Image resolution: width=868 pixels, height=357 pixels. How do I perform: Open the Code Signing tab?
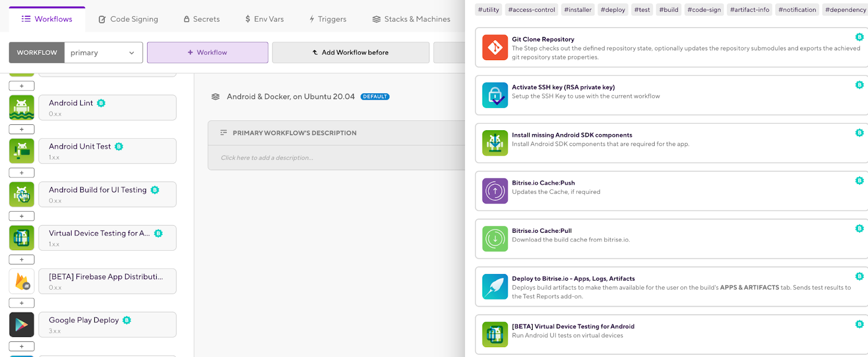(128, 19)
